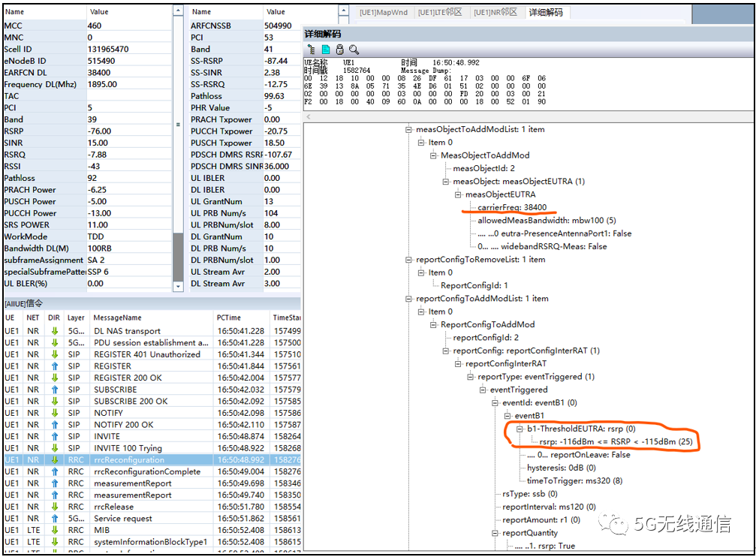
Task: Select the first measurementReport row at 16:50:49.698
Action: (x=152, y=483)
